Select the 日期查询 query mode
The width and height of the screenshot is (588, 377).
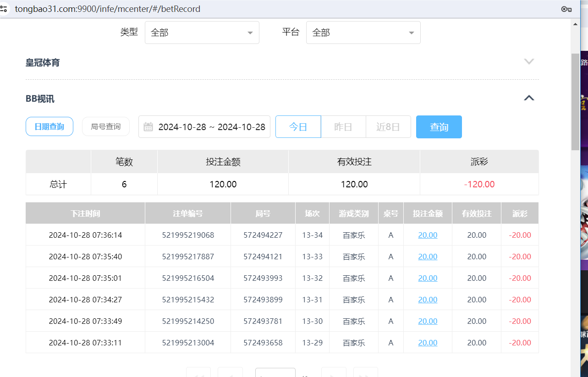click(x=49, y=126)
